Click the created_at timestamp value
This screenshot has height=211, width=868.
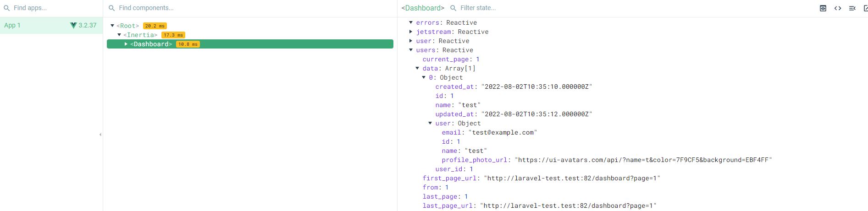536,87
